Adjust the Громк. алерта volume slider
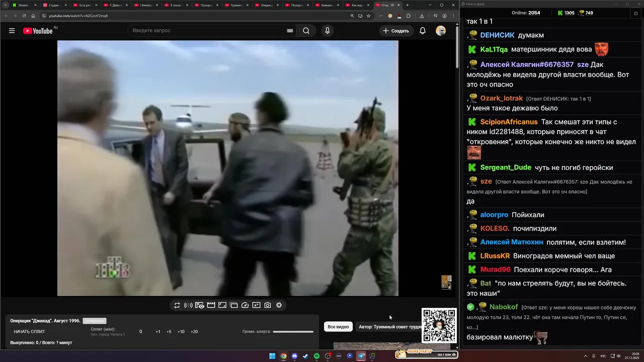The image size is (644, 362). (x=293, y=332)
